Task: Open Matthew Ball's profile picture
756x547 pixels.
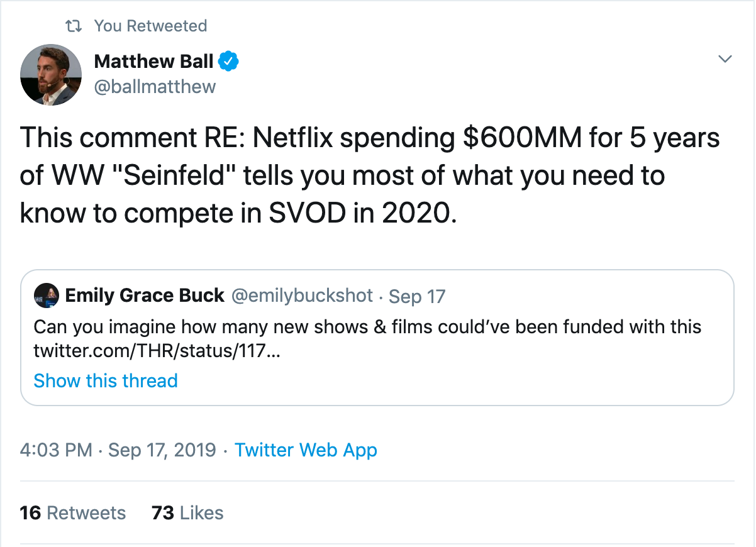Action: (x=52, y=75)
